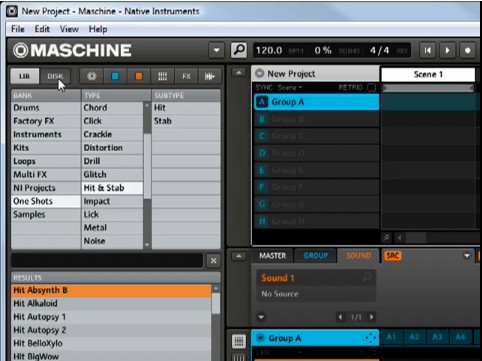Open the Edit menu
This screenshot has width=482, height=361.
point(42,29)
